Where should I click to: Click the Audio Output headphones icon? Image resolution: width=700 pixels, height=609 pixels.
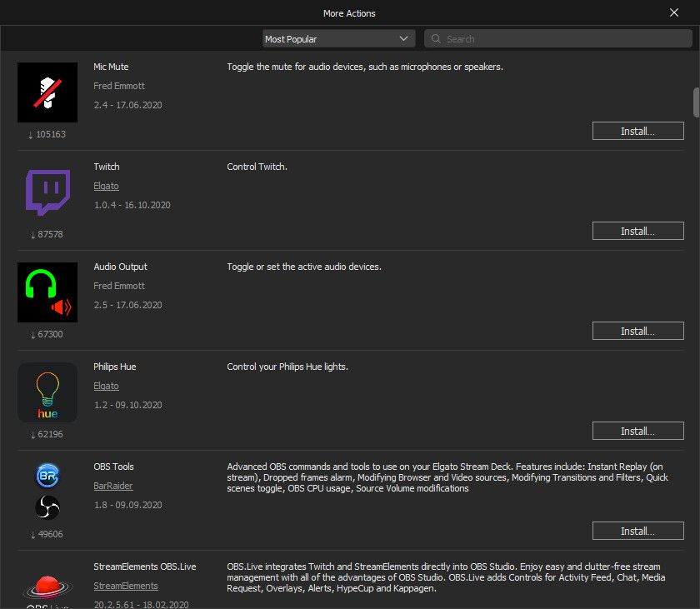tap(47, 292)
